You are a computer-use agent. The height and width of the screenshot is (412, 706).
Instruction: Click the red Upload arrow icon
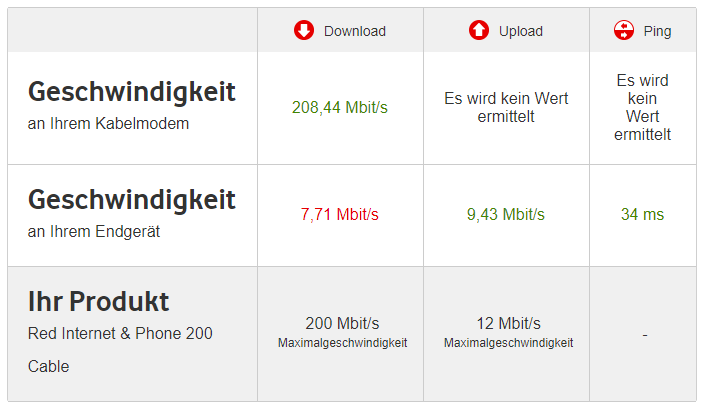[x=479, y=31]
